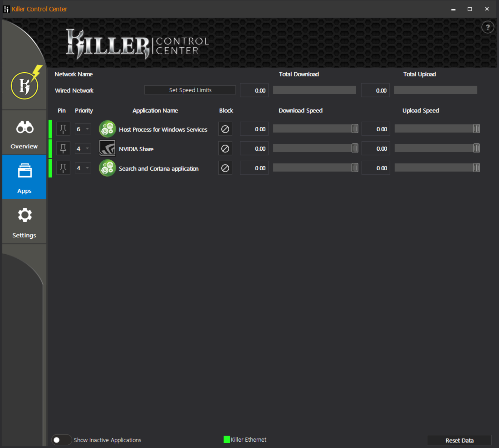The width and height of the screenshot is (499, 448).
Task: Adjust Search and Cortana upload speed slider
Action: click(476, 168)
